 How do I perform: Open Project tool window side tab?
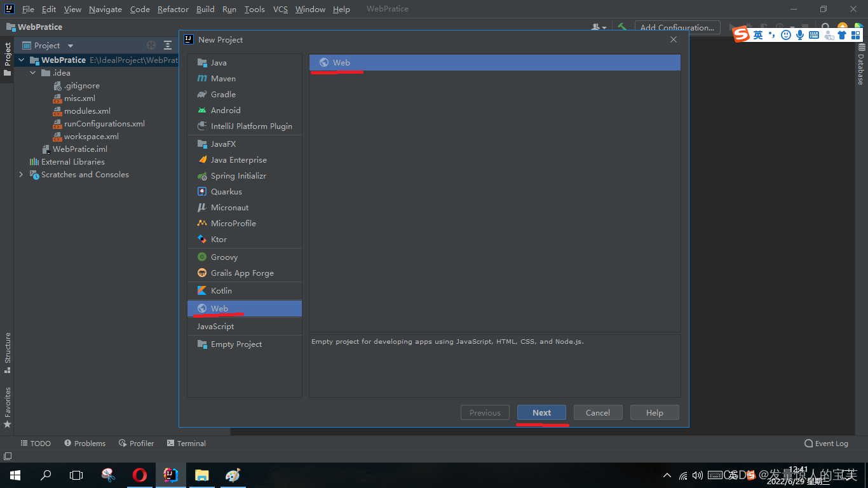point(7,59)
